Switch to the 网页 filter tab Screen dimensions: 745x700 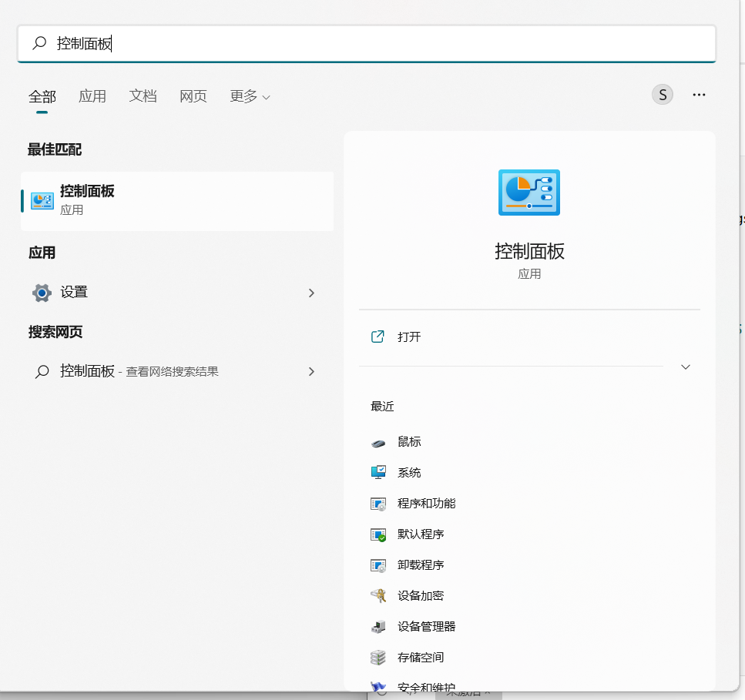click(x=193, y=96)
